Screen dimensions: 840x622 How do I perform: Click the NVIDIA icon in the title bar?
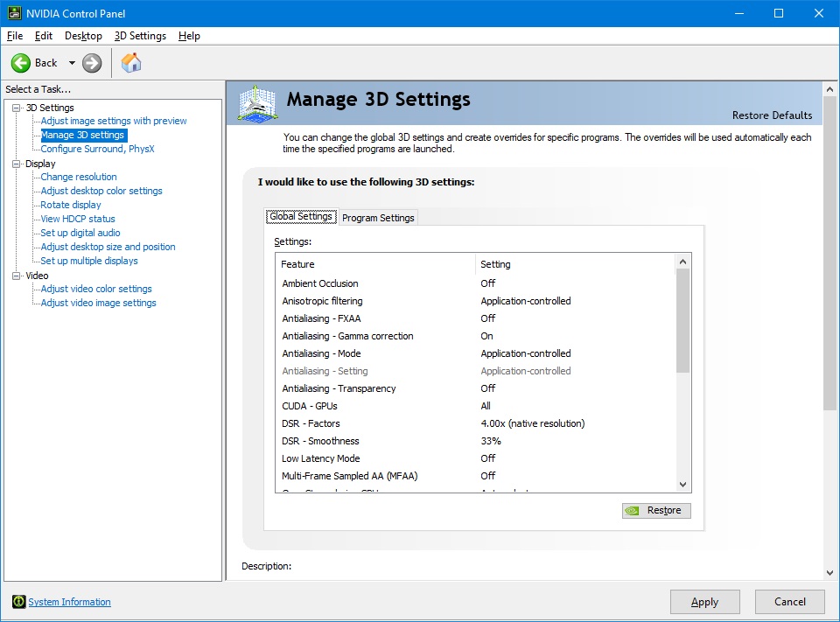[14, 13]
